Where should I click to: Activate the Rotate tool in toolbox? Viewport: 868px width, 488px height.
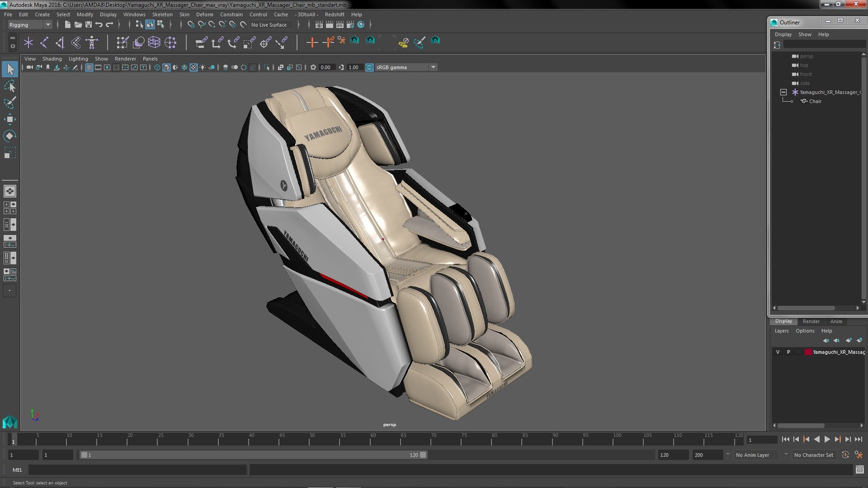(9, 136)
